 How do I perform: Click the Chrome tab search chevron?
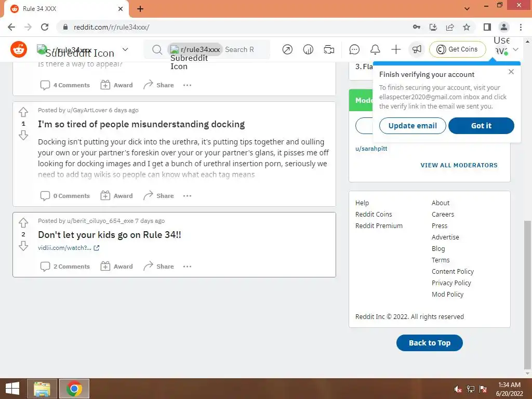pyautogui.click(x=467, y=8)
